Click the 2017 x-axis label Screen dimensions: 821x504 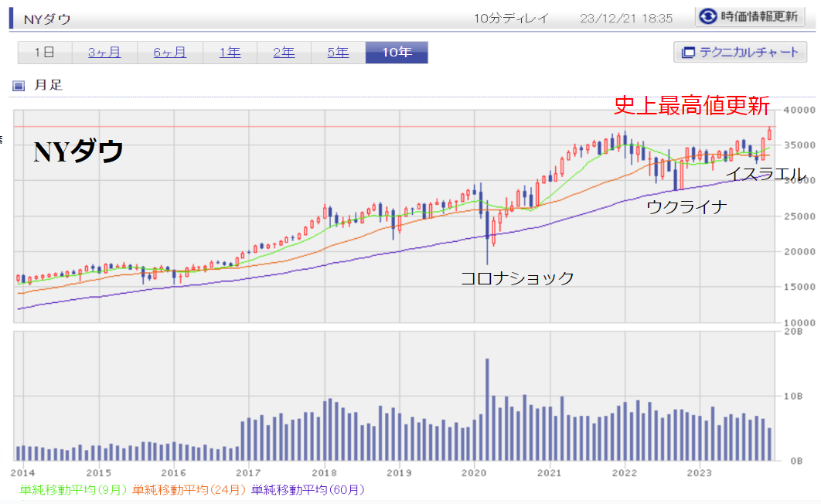pos(248,473)
